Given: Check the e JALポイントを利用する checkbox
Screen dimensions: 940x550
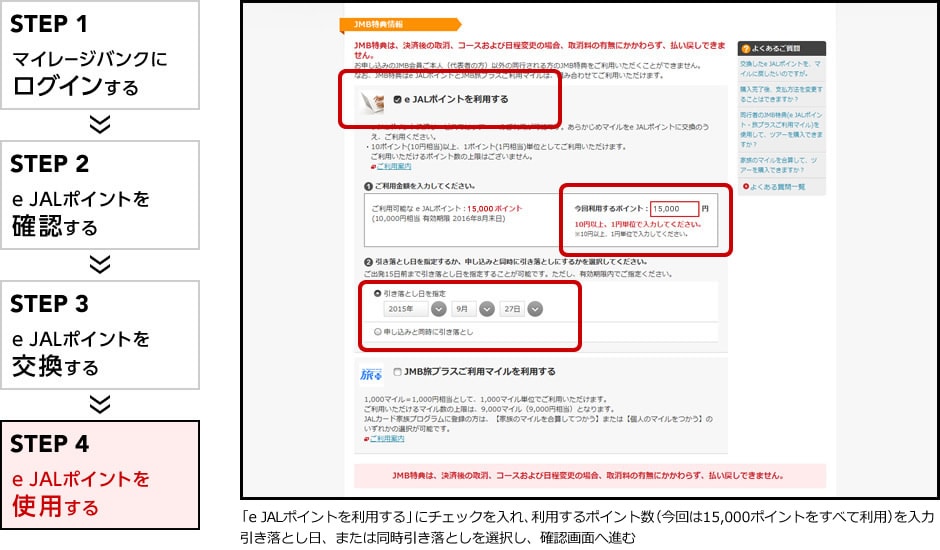Looking at the screenshot, I should coord(398,99).
